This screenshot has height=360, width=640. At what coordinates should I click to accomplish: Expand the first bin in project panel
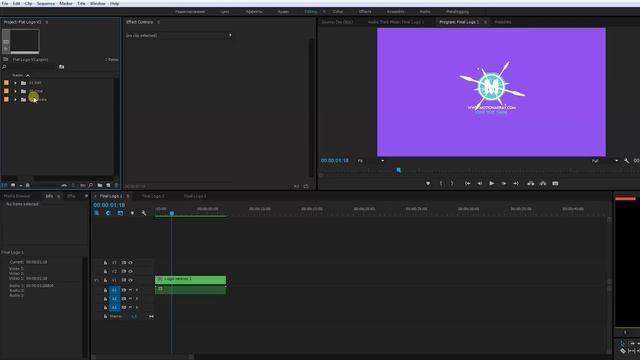[16, 83]
